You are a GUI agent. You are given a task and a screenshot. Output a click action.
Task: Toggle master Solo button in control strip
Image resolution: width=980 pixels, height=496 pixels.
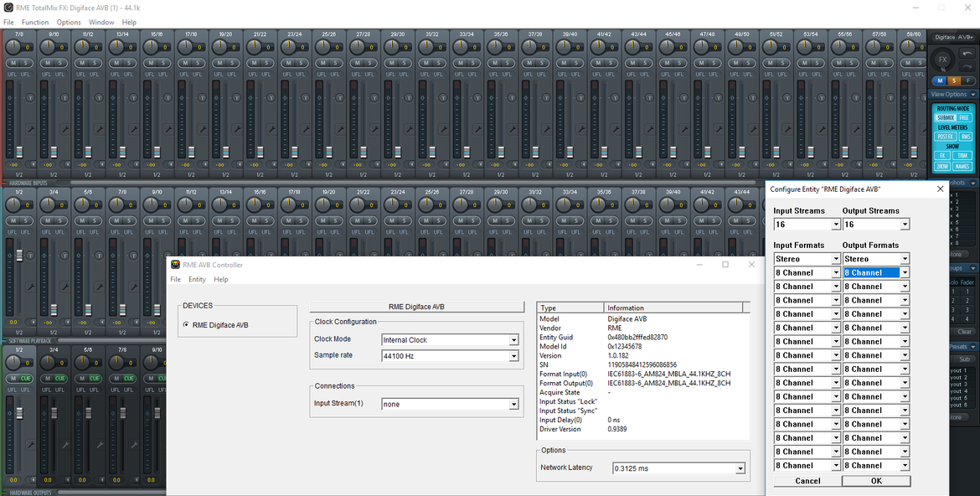954,81
